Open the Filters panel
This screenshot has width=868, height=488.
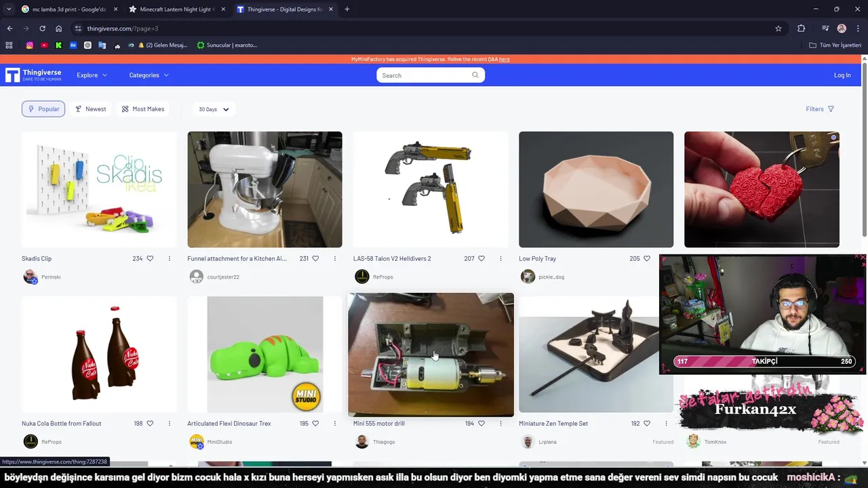coord(820,109)
